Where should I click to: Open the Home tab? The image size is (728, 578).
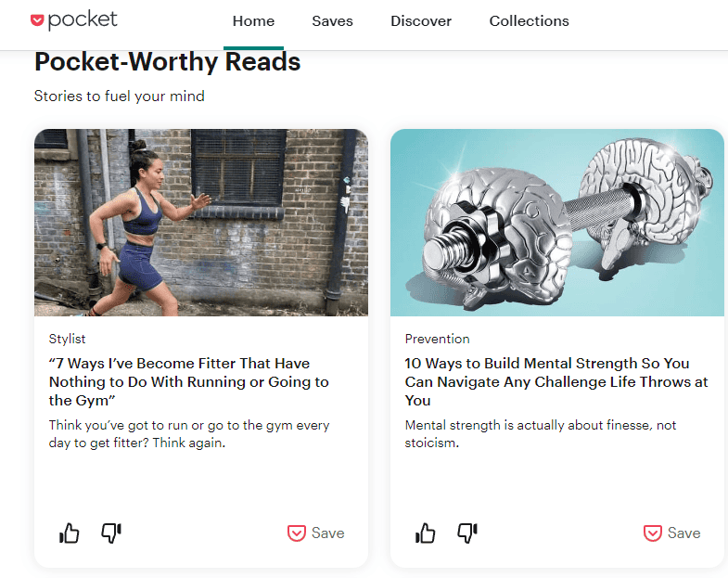click(253, 21)
